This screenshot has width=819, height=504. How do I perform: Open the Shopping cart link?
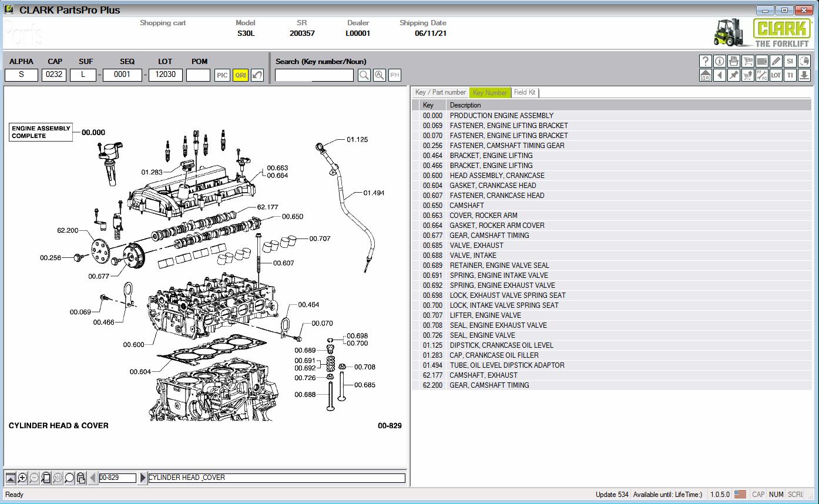point(163,23)
